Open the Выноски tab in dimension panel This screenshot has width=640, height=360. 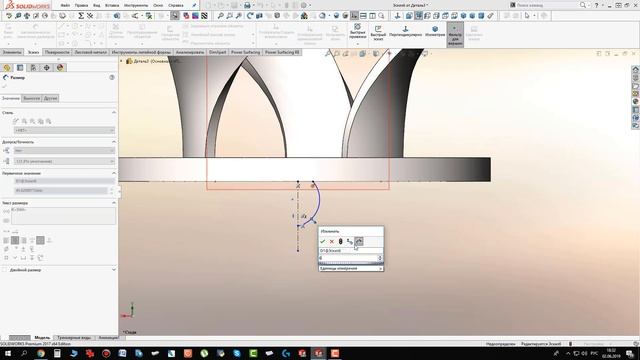(31, 98)
